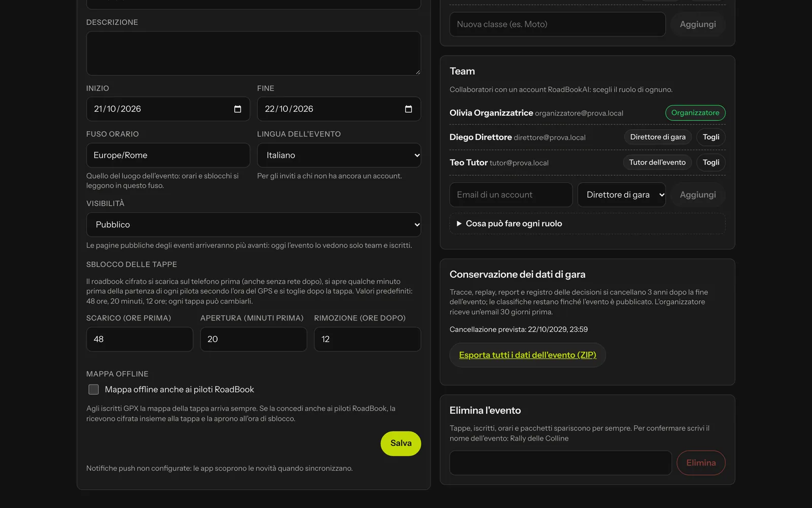Click the green Organizzatore role badge
This screenshot has width=812, height=508.
tap(695, 113)
